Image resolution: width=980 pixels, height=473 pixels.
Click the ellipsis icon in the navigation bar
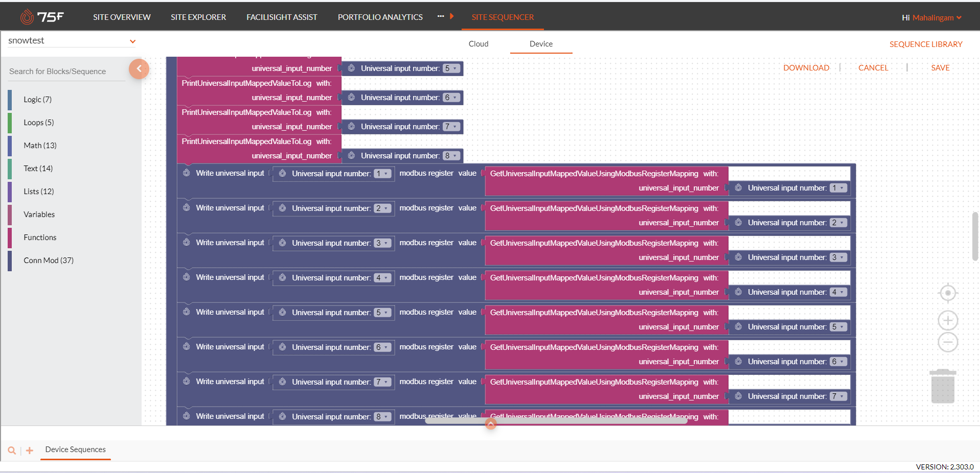440,16
